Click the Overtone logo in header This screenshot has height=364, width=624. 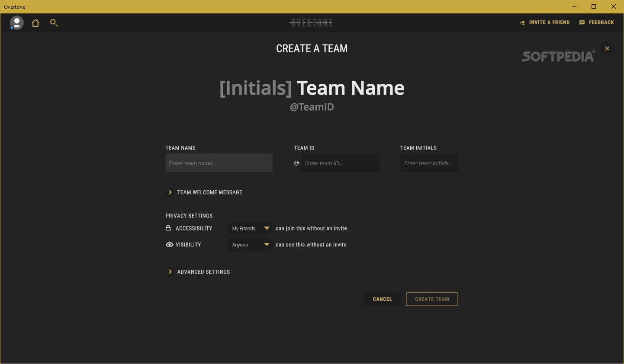pyautogui.click(x=312, y=22)
